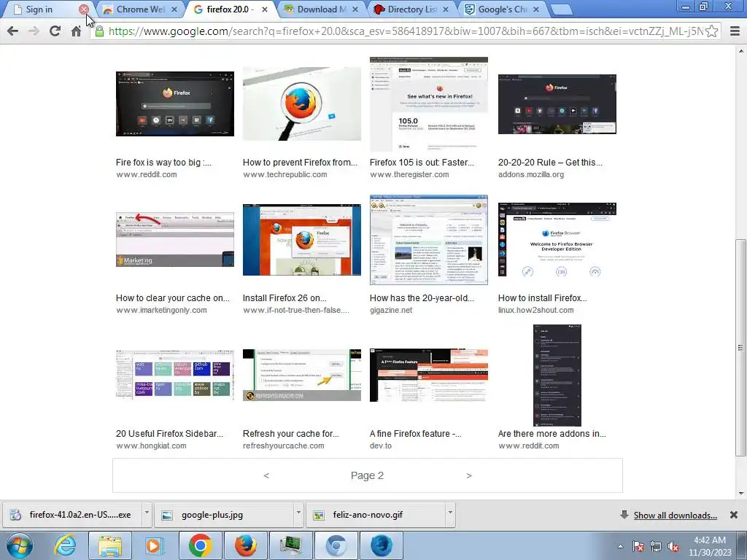
Task: Close the Chrome Web Store tab
Action: (174, 9)
